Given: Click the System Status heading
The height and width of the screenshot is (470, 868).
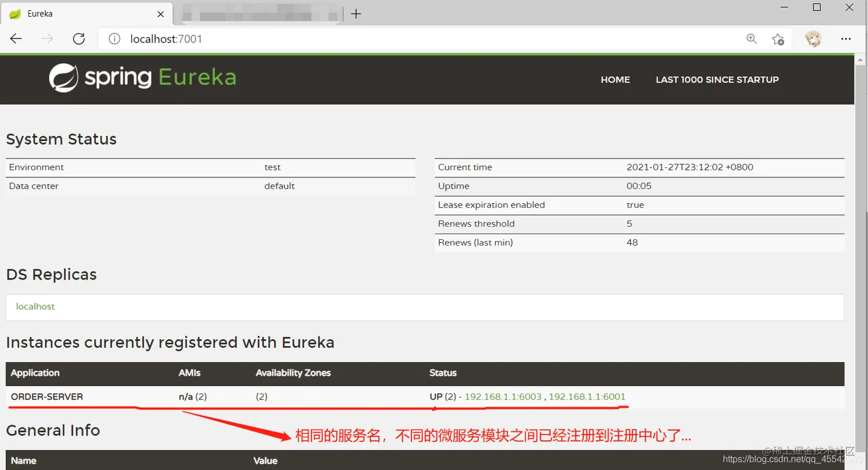Looking at the screenshot, I should point(61,139).
